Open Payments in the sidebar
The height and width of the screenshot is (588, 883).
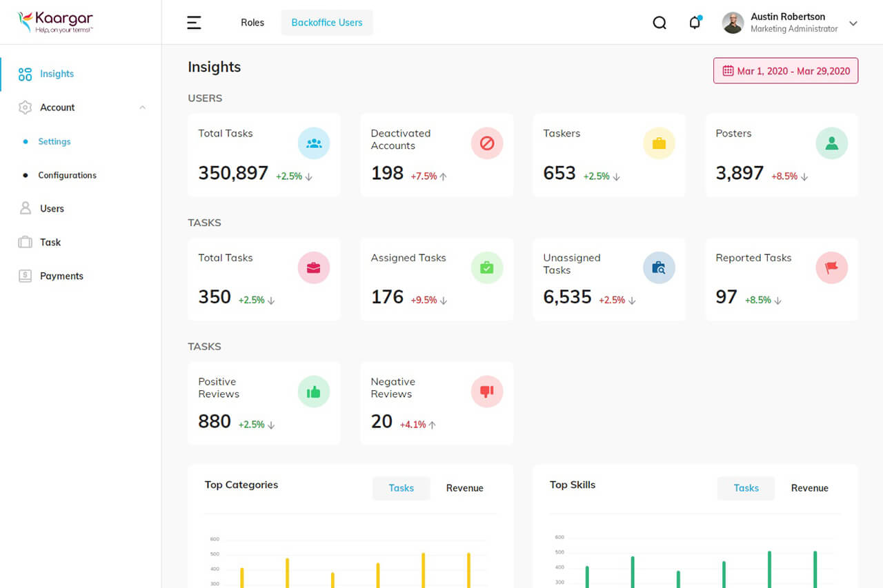61,276
